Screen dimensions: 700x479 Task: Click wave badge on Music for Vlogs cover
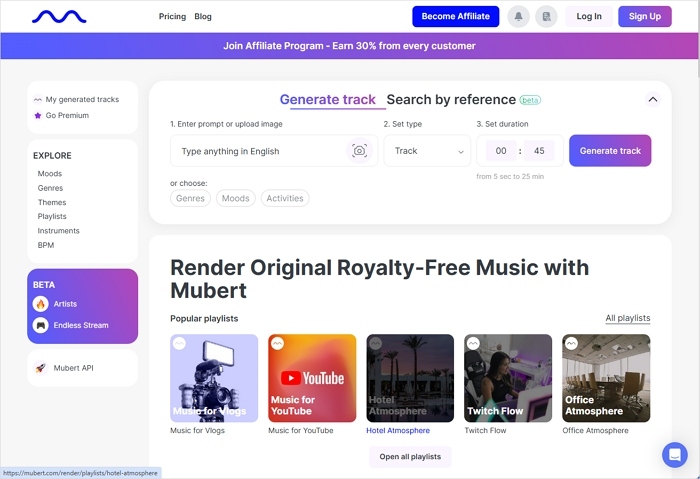[179, 344]
